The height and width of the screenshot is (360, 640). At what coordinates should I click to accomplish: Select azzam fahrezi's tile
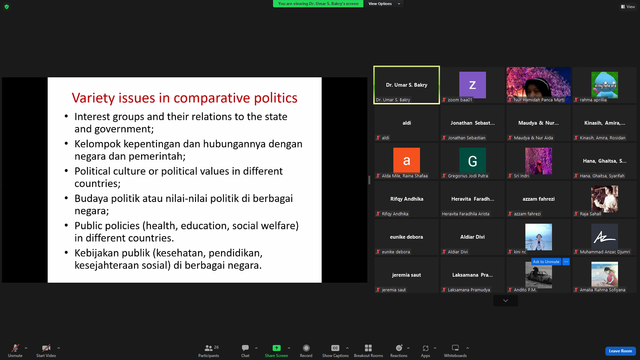(538, 199)
